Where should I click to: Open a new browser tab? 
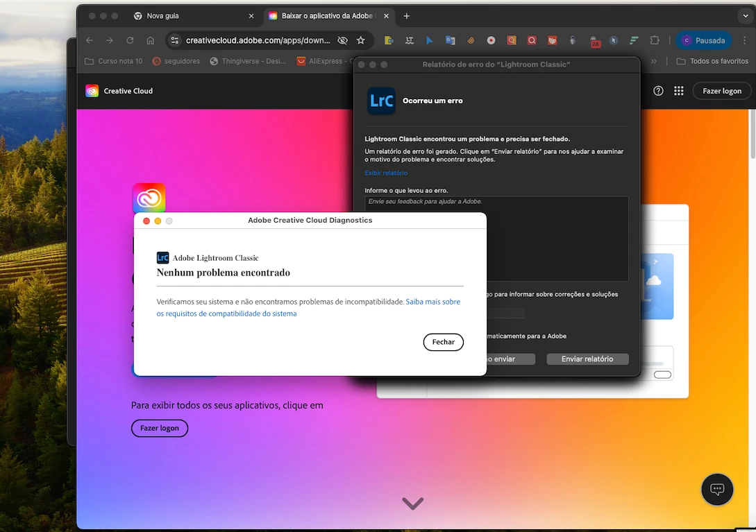pos(406,16)
